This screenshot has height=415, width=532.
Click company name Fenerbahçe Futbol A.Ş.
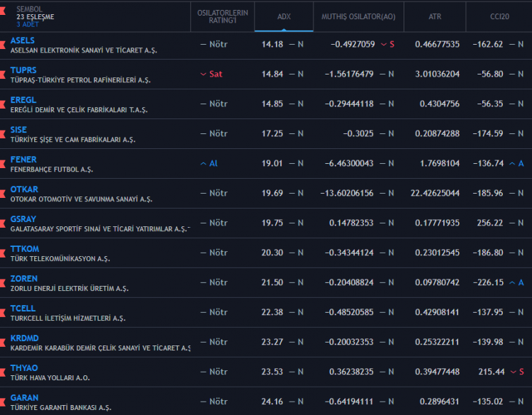point(52,170)
